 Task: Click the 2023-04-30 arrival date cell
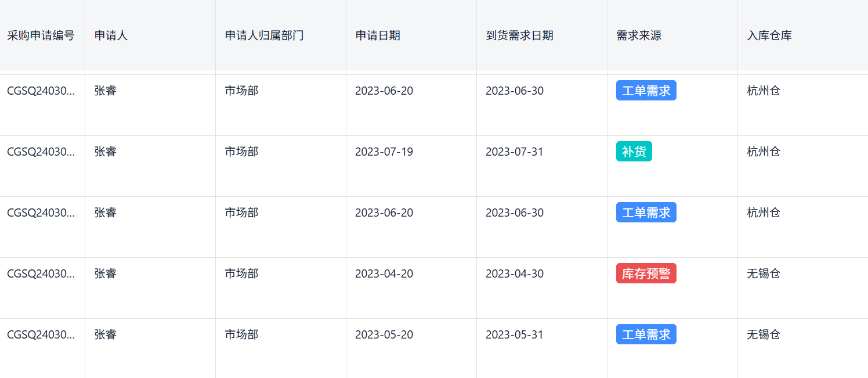515,273
